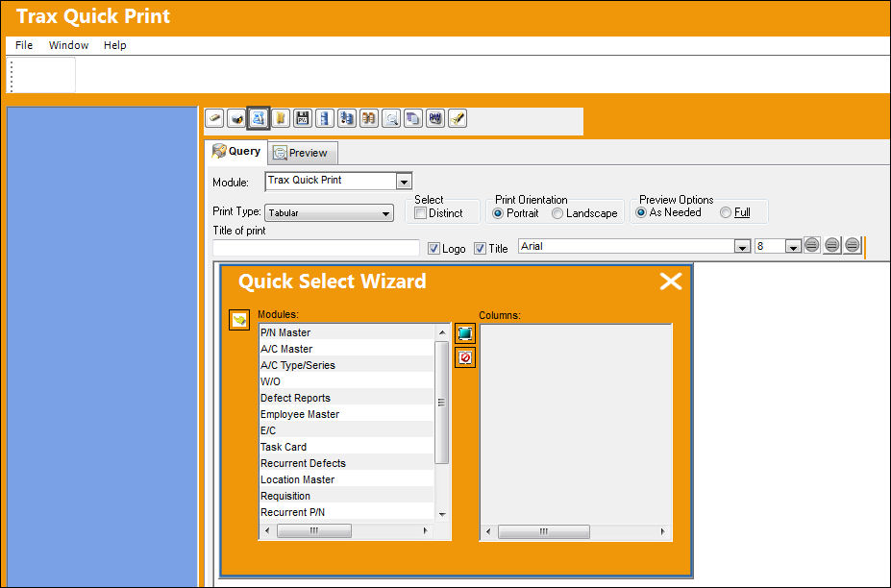The height and width of the screenshot is (588, 891).
Task: Click the dotted toolbar grip handle
Action: coord(12,76)
